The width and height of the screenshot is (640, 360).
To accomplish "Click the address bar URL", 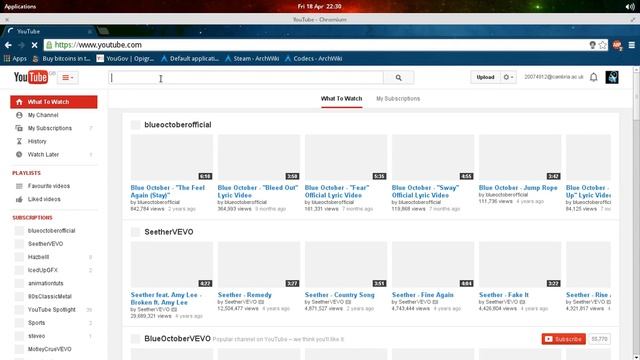I will point(98,45).
